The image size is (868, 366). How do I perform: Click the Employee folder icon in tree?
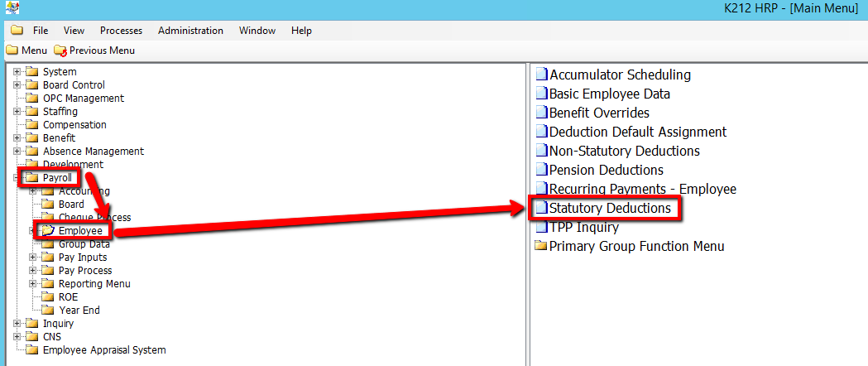tap(48, 230)
